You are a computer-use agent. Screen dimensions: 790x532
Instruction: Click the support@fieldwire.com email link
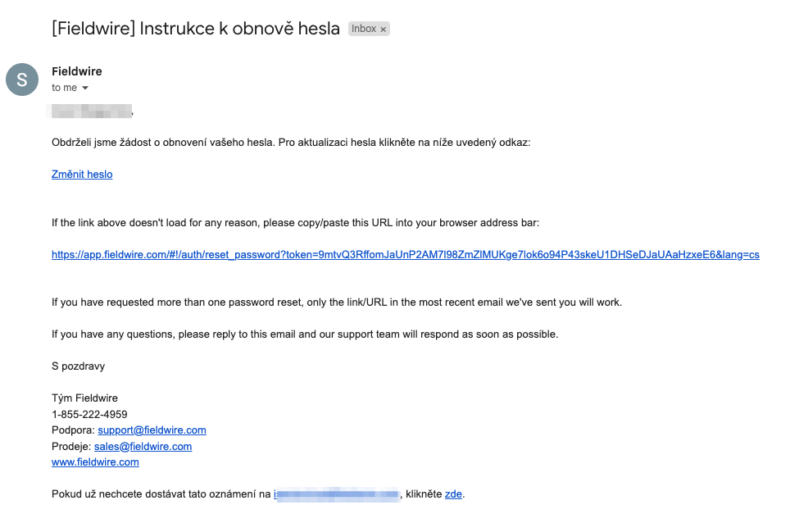pos(152,430)
